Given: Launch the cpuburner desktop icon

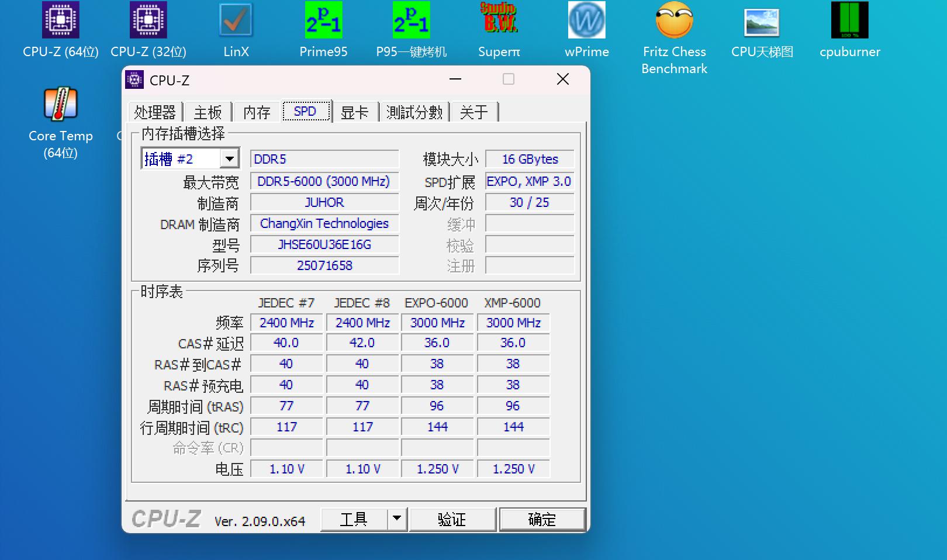Looking at the screenshot, I should 850,30.
